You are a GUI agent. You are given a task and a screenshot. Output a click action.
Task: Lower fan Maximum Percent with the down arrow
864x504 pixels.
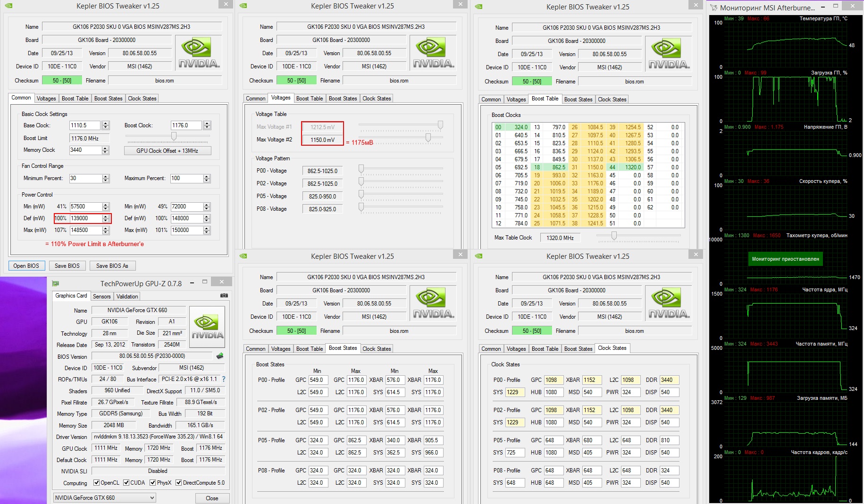207,180
